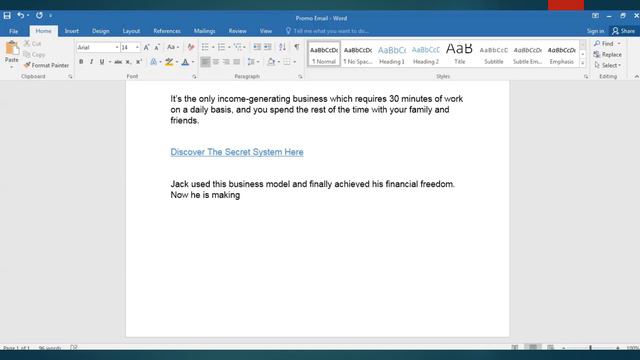This screenshot has width=640, height=360.
Task: Apply the Subtitle style
Action: 494,54
